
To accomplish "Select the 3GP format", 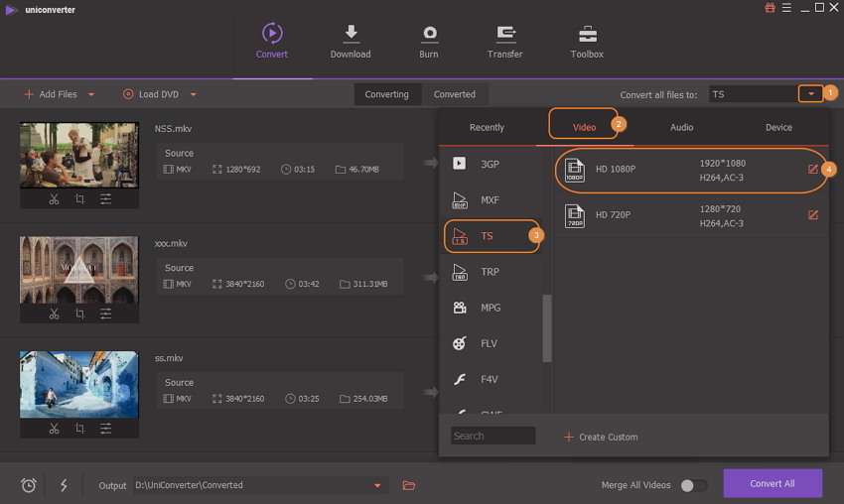I will [x=490, y=164].
